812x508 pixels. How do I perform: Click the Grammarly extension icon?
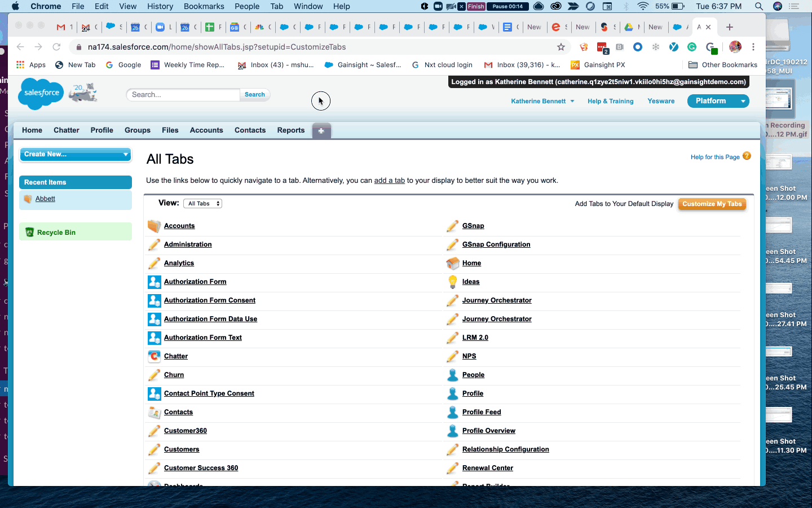tap(692, 47)
